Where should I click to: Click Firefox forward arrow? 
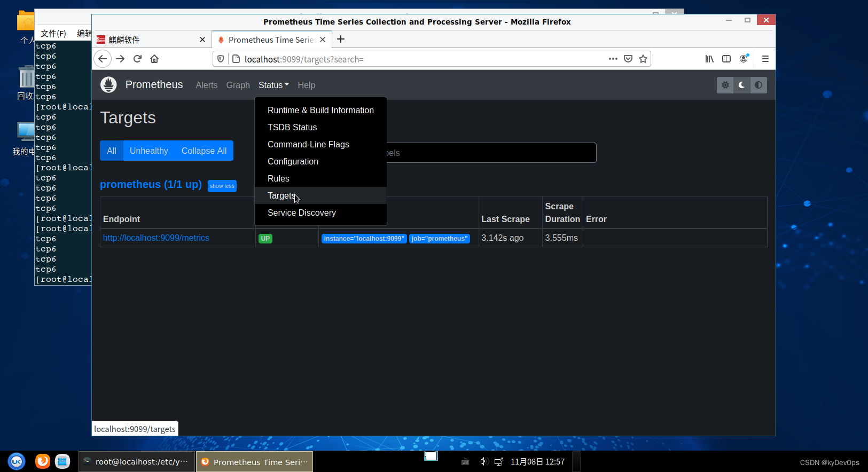[x=120, y=59]
